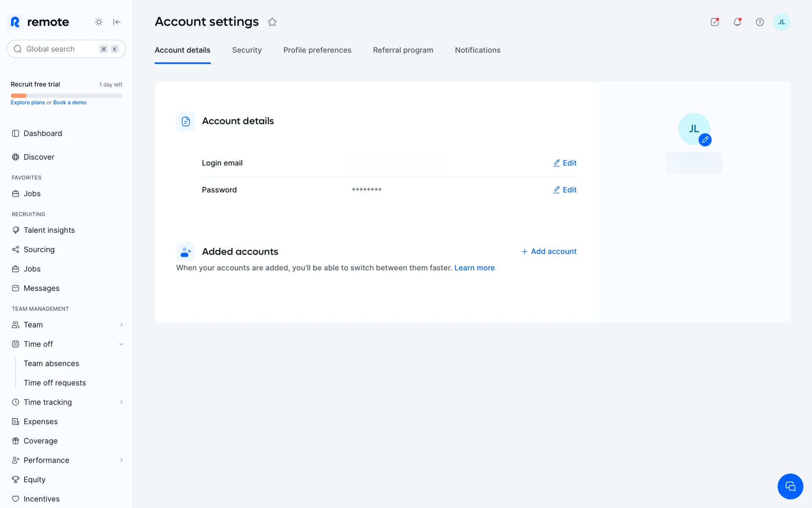This screenshot has width=812, height=508.
Task: Switch to the Security tab
Action: [247, 50]
